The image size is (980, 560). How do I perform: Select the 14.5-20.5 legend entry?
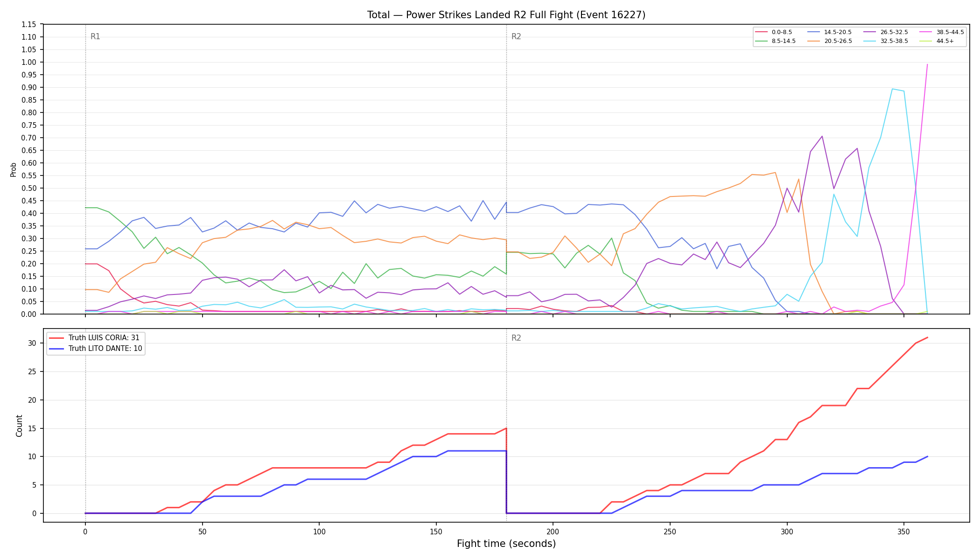(x=829, y=32)
